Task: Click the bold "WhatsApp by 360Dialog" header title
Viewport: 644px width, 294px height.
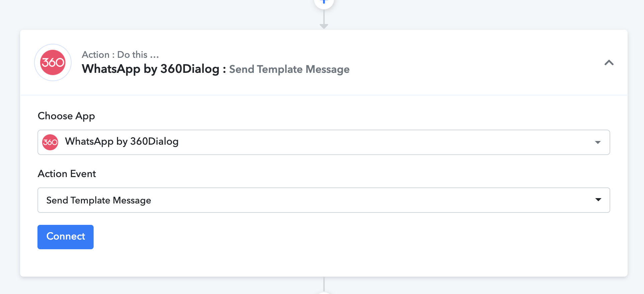Action: 150,69
